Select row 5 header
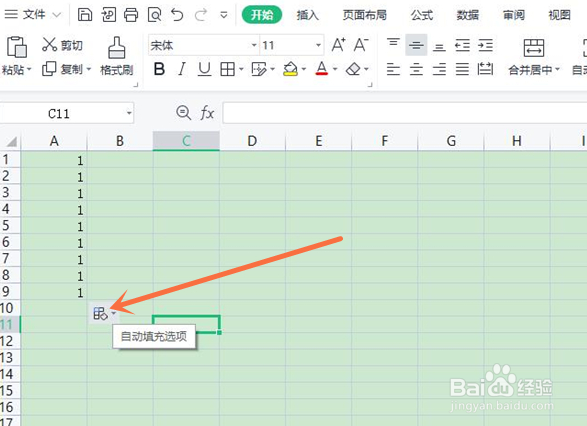This screenshot has height=426, width=587. [x=10, y=225]
